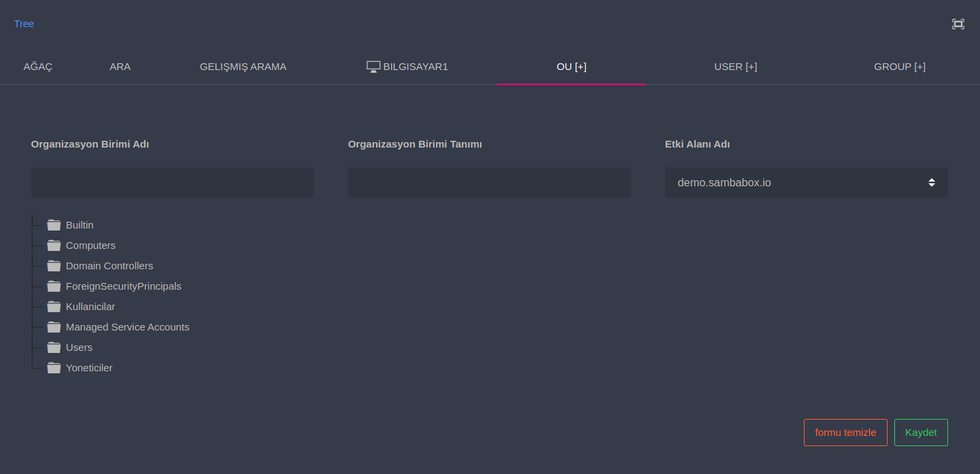Click the Organizasyon Birimi Adı input field
The width and height of the screenshot is (980, 474).
pos(173,183)
